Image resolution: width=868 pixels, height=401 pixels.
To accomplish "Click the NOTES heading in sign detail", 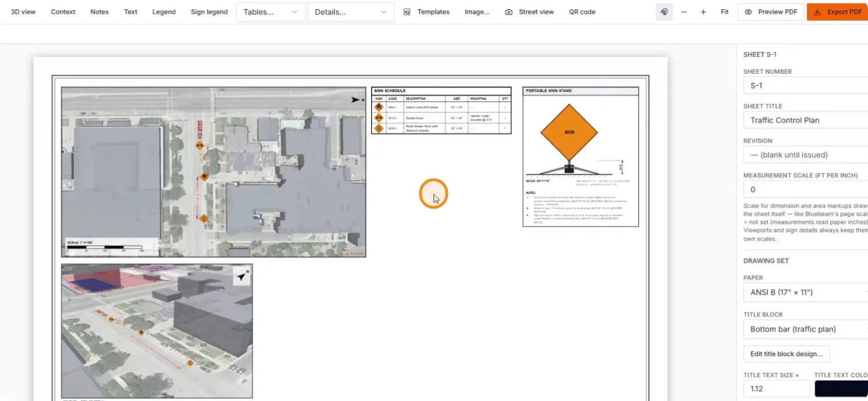I will coord(531,193).
